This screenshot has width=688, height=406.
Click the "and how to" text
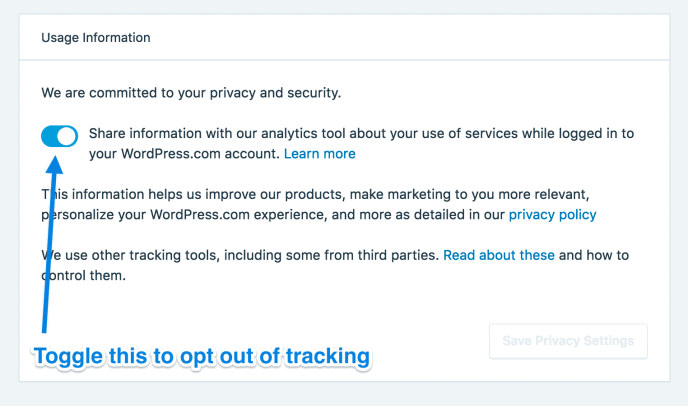coord(594,255)
